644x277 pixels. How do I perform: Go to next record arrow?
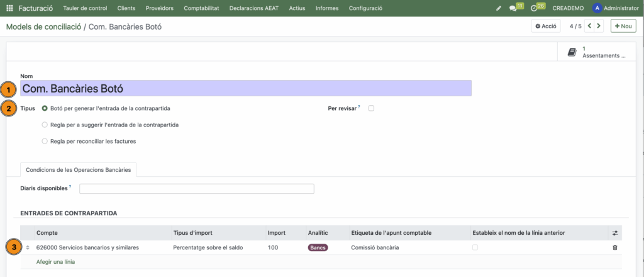coord(599,26)
